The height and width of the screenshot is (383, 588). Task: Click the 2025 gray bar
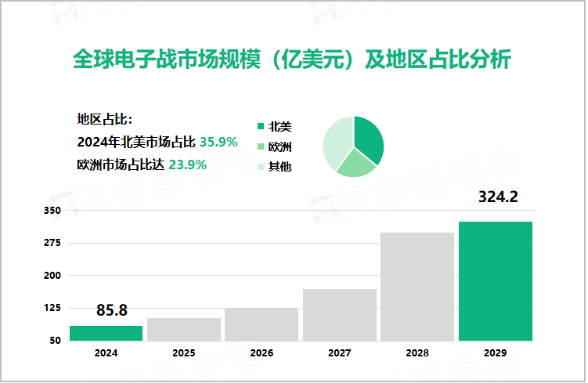tap(184, 330)
